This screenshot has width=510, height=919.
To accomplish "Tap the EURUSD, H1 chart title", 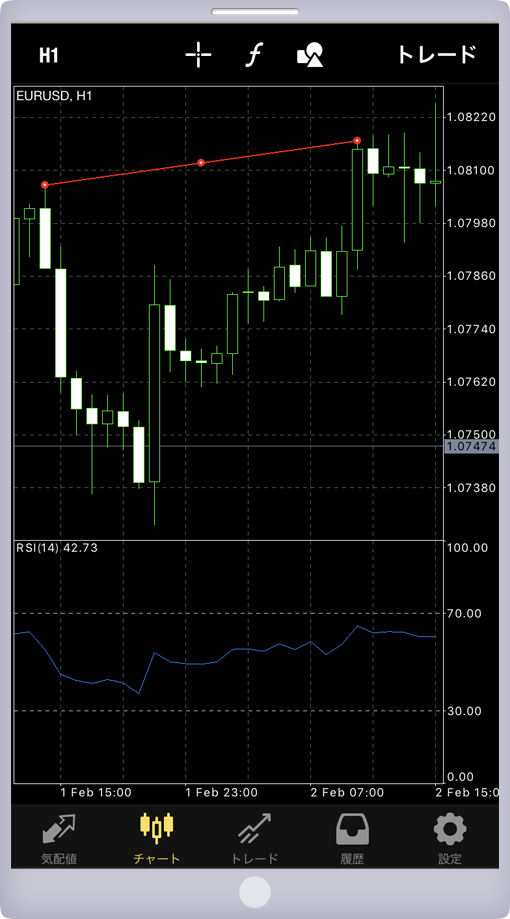I will [x=54, y=97].
